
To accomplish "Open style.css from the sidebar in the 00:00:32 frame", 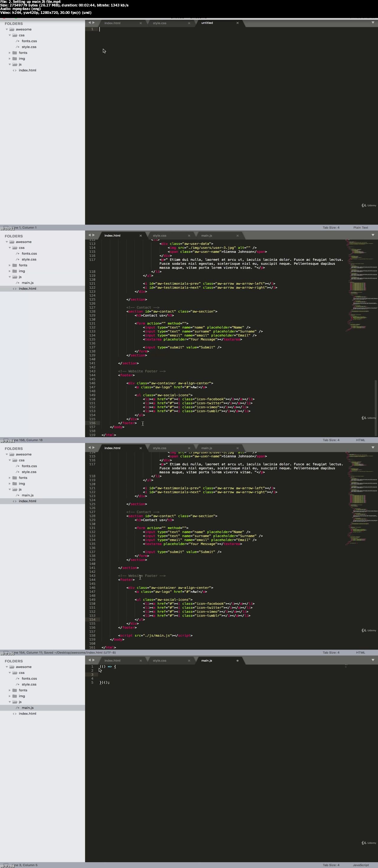I will click(29, 47).
